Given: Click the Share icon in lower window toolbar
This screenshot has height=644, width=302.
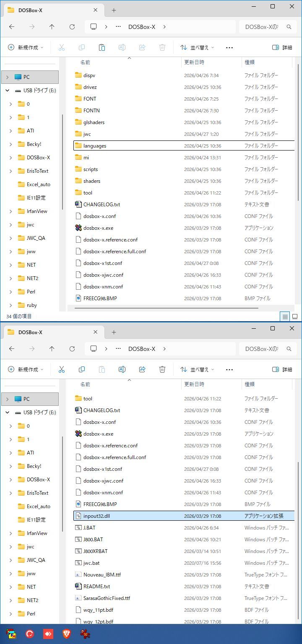Looking at the screenshot, I should click(142, 369).
